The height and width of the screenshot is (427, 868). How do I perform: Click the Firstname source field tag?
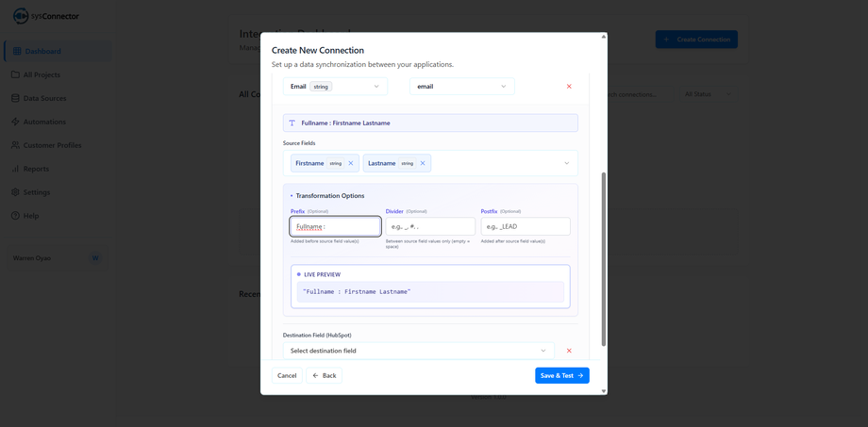(325, 163)
